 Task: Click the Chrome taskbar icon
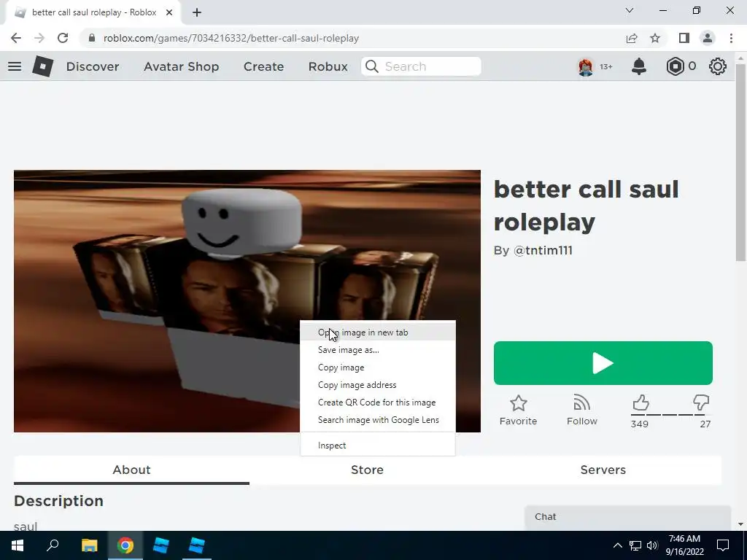click(125, 545)
